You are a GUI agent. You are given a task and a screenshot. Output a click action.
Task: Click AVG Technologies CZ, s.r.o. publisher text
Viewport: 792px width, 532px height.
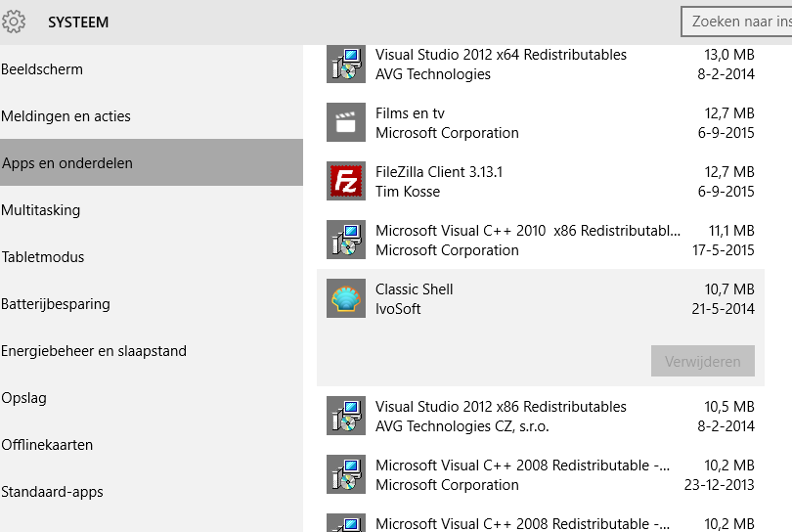click(462, 426)
